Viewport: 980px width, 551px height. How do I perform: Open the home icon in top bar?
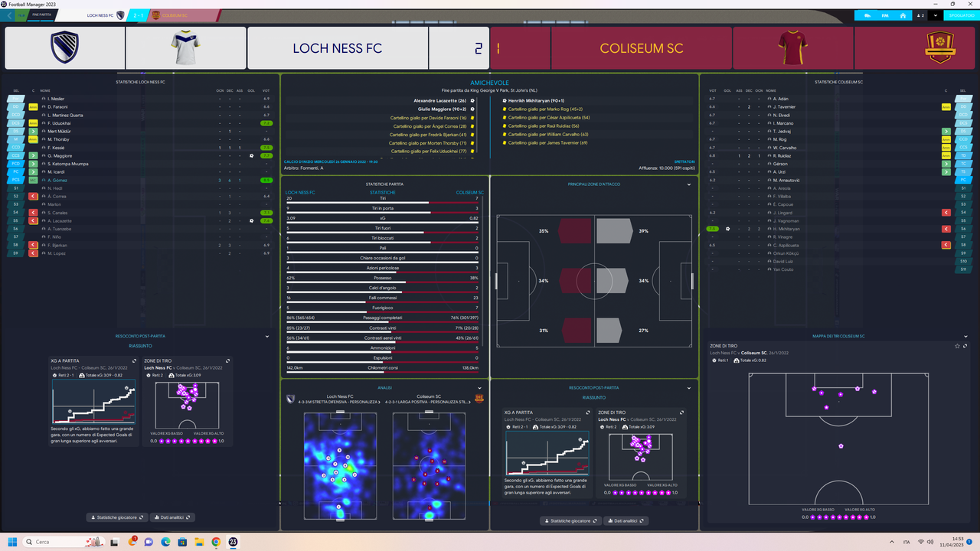point(903,15)
